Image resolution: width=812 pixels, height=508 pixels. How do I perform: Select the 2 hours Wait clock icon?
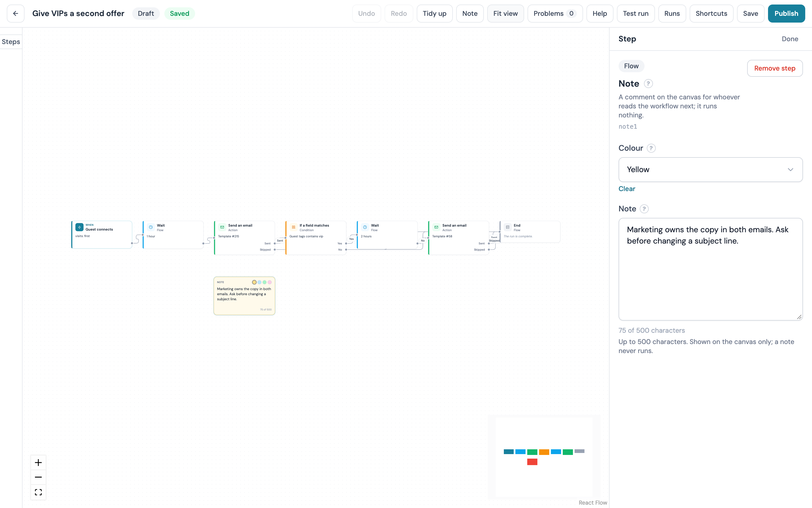tap(365, 227)
